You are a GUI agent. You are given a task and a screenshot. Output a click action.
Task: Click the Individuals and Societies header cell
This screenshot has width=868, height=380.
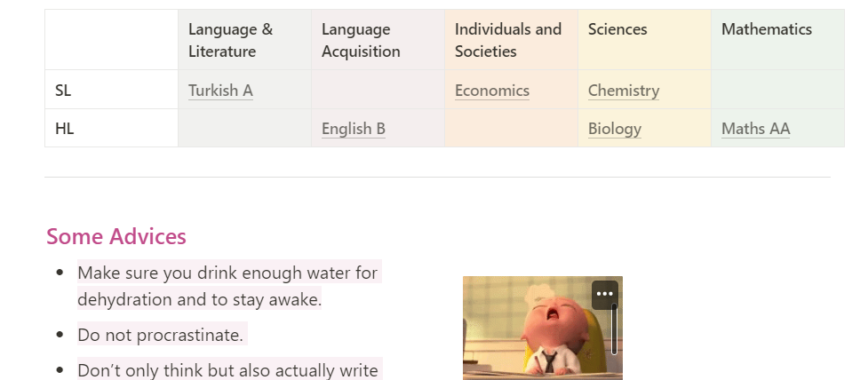pyautogui.click(x=511, y=40)
